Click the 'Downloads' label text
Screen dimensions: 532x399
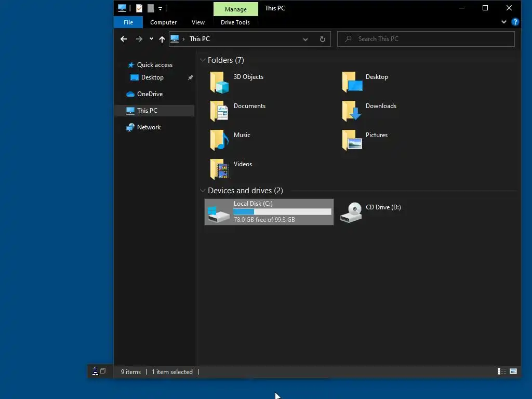381,106
